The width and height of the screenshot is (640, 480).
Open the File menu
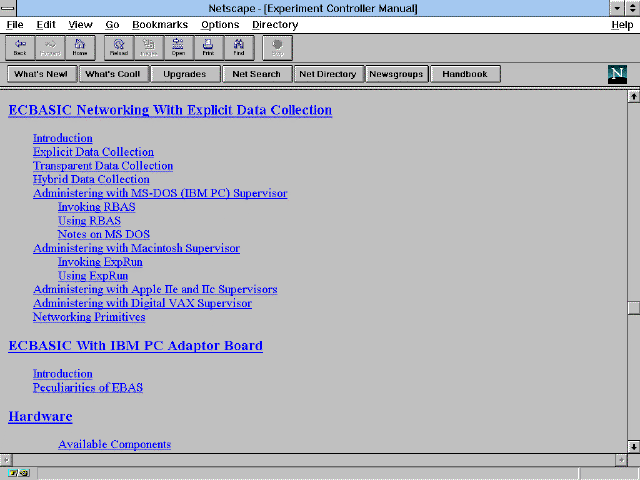[x=15, y=25]
